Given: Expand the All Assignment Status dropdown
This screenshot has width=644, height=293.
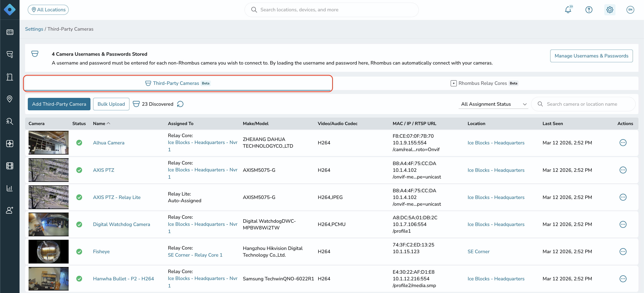Looking at the screenshot, I should coord(493,104).
